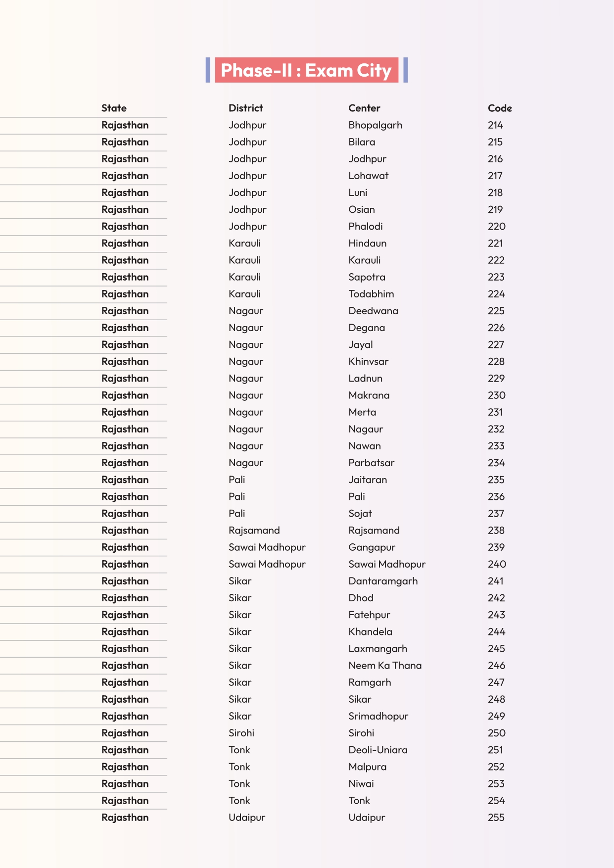Image resolution: width=614 pixels, height=868 pixels.
Task: Click the Todabhim center entry
Action: coord(371,294)
